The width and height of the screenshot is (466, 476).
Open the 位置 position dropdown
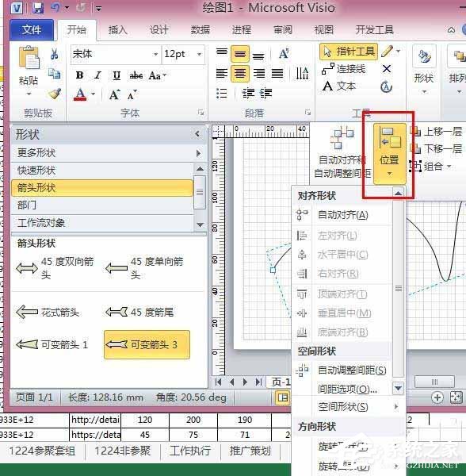tap(389, 154)
